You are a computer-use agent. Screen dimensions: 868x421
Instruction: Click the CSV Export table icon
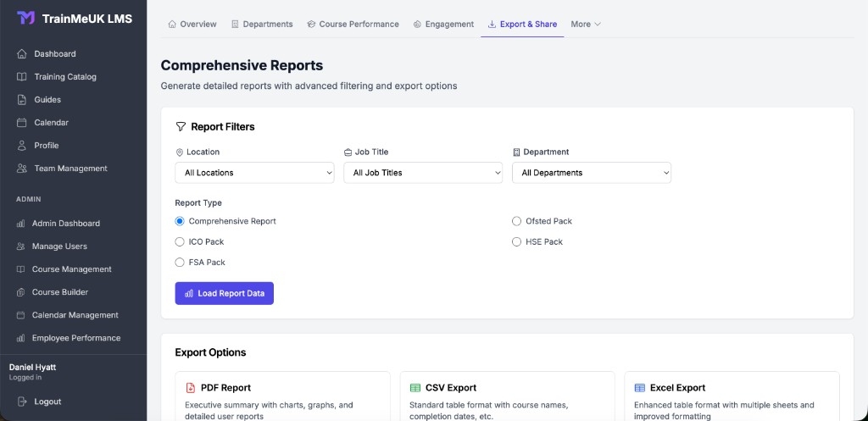click(415, 388)
